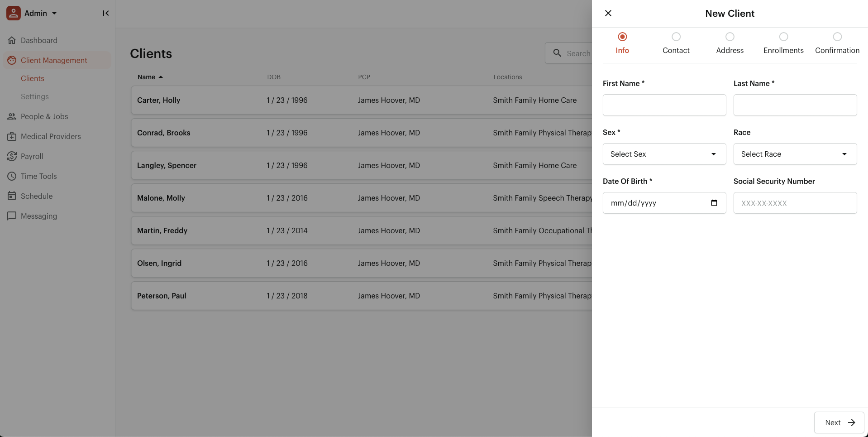Open Medical Providers via its icon
Viewport: 868px width, 437px height.
pyautogui.click(x=12, y=136)
